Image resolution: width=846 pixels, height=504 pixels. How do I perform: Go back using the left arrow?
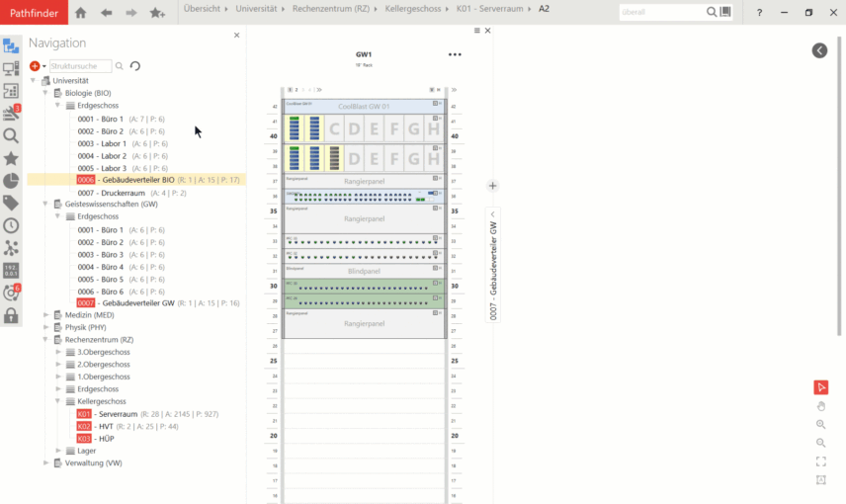click(106, 13)
